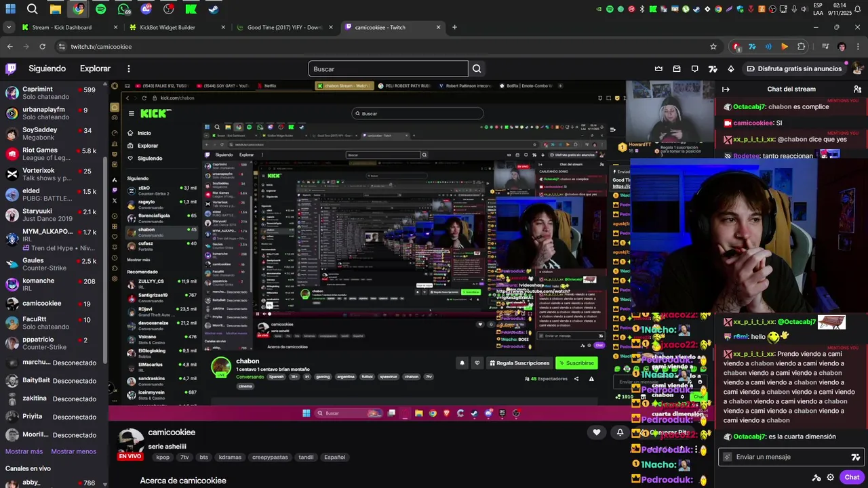Screen dimensions: 868x488
Task: Collapse the chat with the arrow icon
Action: click(x=726, y=89)
